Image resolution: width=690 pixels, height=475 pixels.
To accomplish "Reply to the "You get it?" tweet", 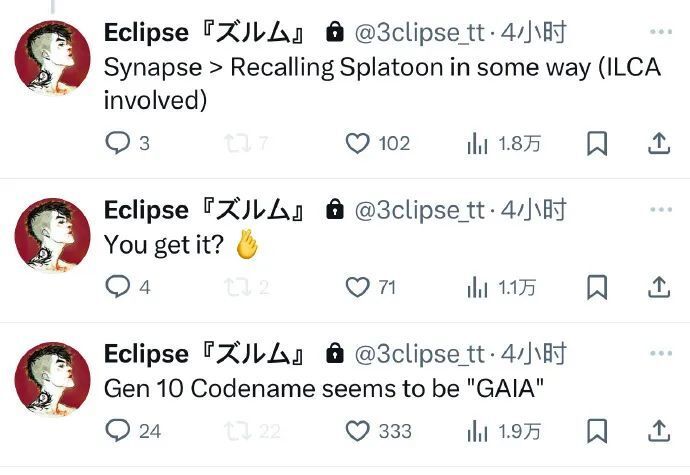I will tap(119, 287).
